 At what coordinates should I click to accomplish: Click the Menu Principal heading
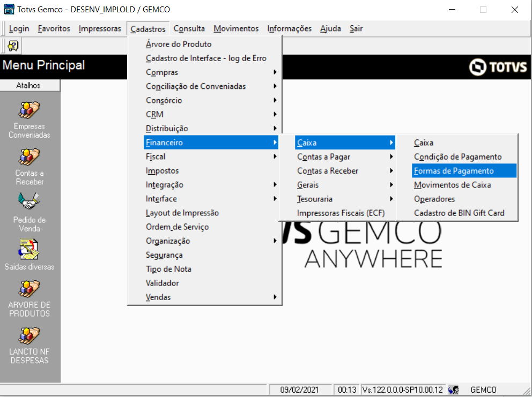pos(43,65)
